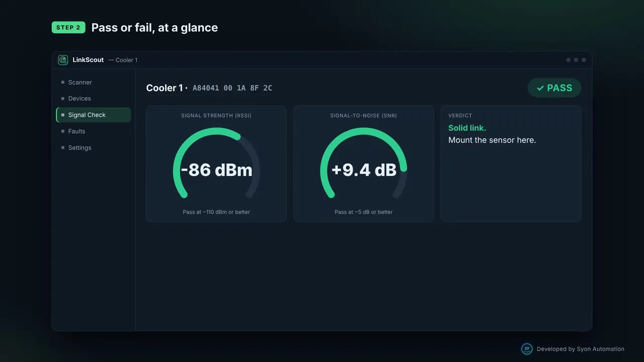The width and height of the screenshot is (644, 362).
Task: Open the Faults page from the sidebar
Action: (94, 131)
